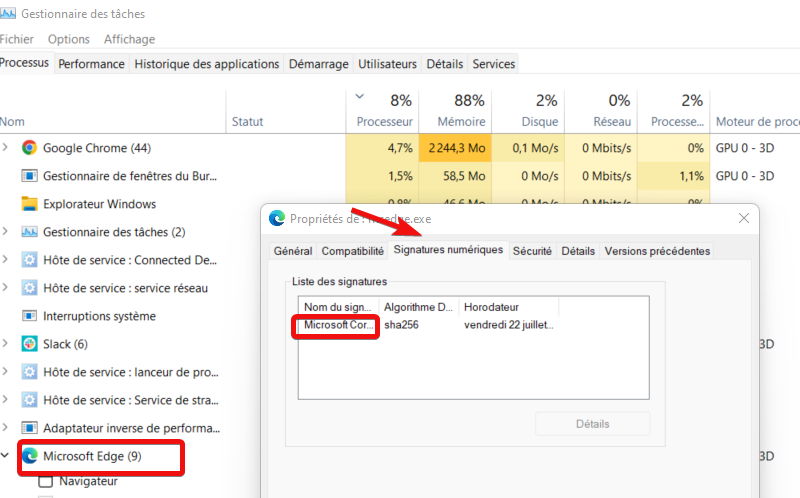Switch to the Utilisateurs tab
800x498 pixels.
pyautogui.click(x=387, y=64)
